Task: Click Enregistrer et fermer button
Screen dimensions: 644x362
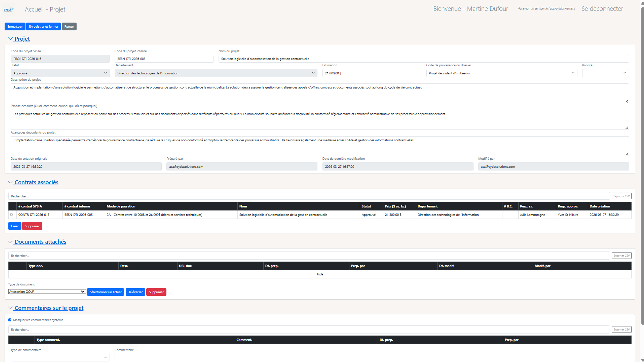Action: pyautogui.click(x=43, y=26)
